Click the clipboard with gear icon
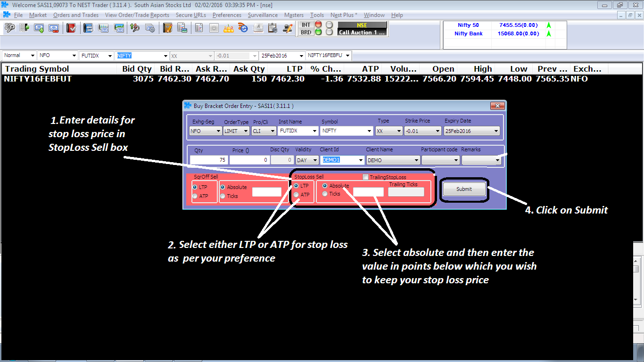The width and height of the screenshot is (644, 362). 272,28
